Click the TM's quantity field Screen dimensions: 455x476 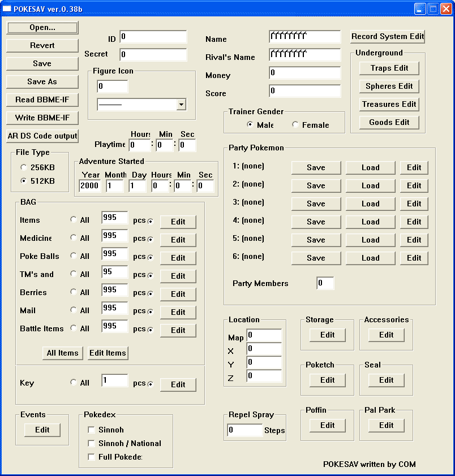(x=114, y=272)
